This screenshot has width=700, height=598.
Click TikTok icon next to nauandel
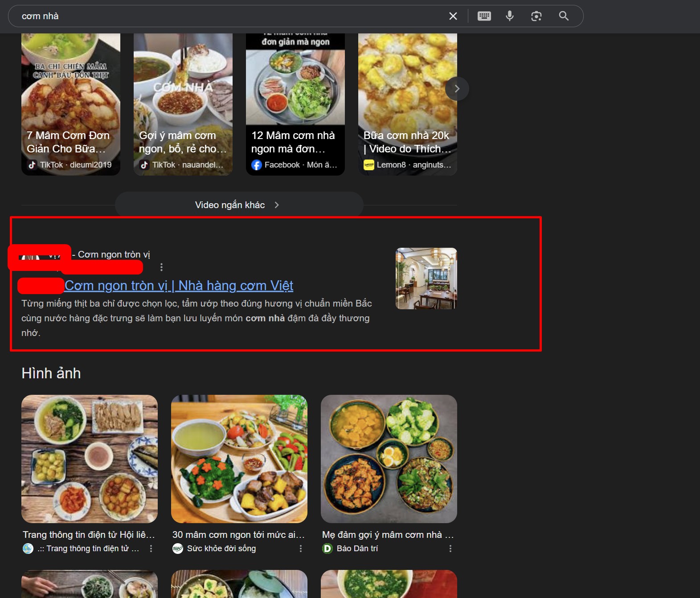(x=144, y=165)
